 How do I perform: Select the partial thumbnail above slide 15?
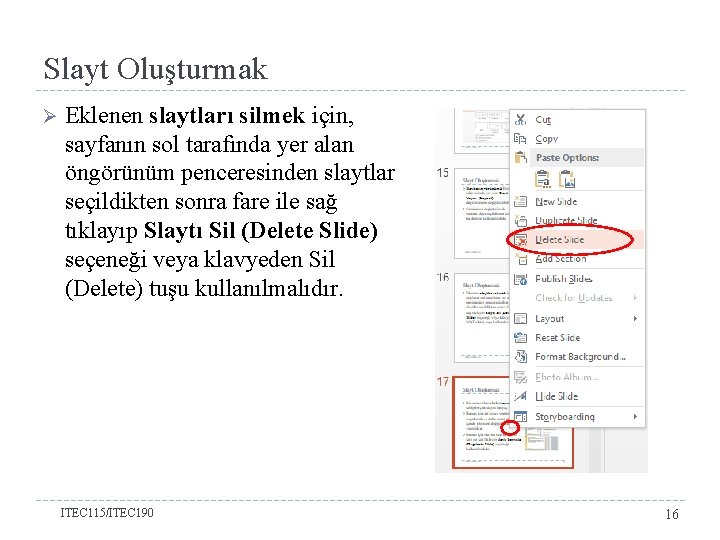pyautogui.click(x=482, y=131)
